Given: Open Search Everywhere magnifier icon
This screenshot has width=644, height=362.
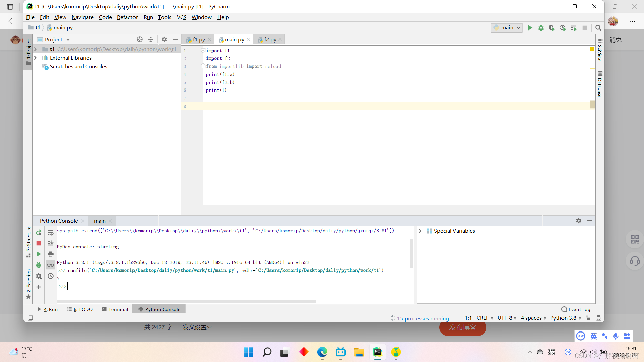Looking at the screenshot, I should (x=598, y=28).
